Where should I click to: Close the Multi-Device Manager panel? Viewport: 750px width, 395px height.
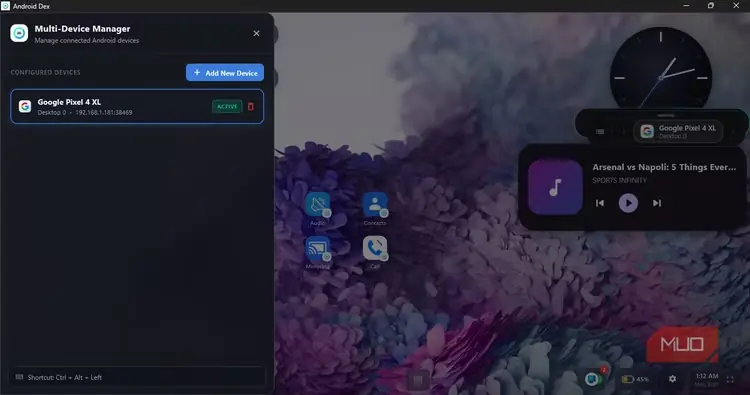click(256, 33)
